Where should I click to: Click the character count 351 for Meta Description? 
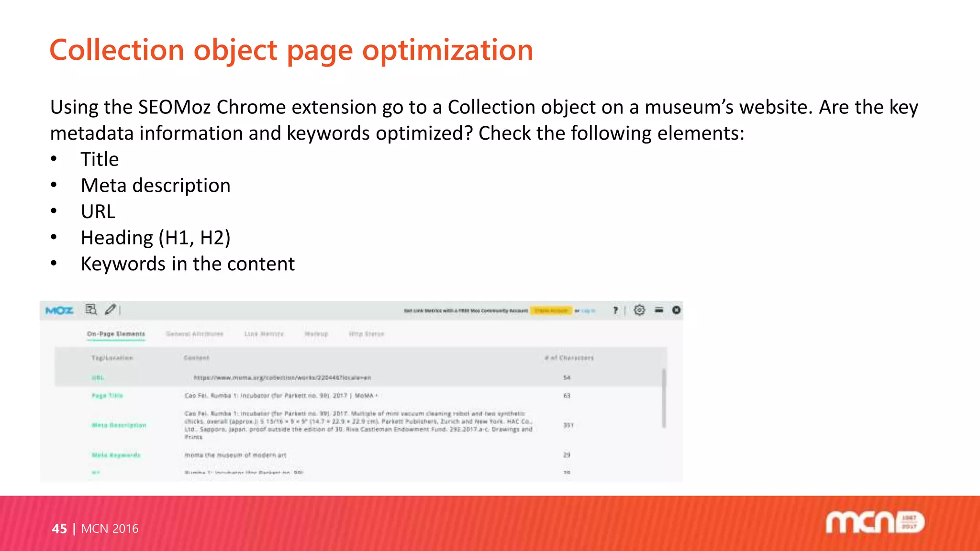[568, 425]
